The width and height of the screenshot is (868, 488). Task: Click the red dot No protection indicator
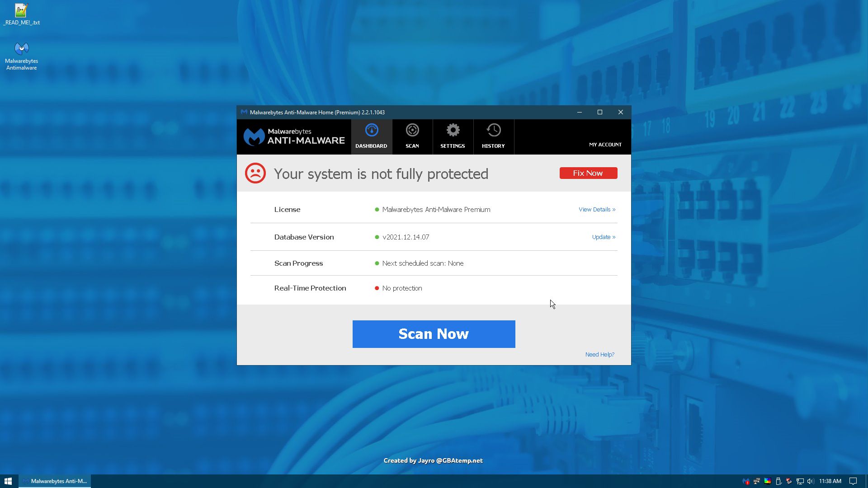(377, 288)
